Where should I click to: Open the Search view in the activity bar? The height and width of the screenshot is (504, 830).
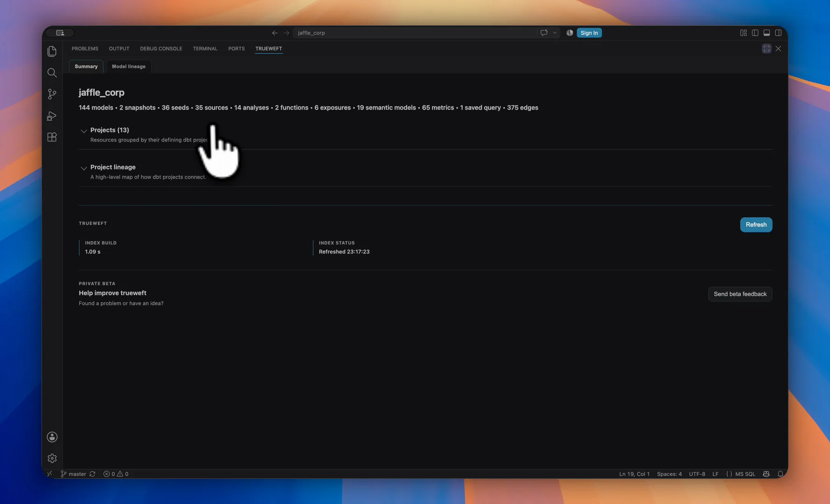pos(52,73)
